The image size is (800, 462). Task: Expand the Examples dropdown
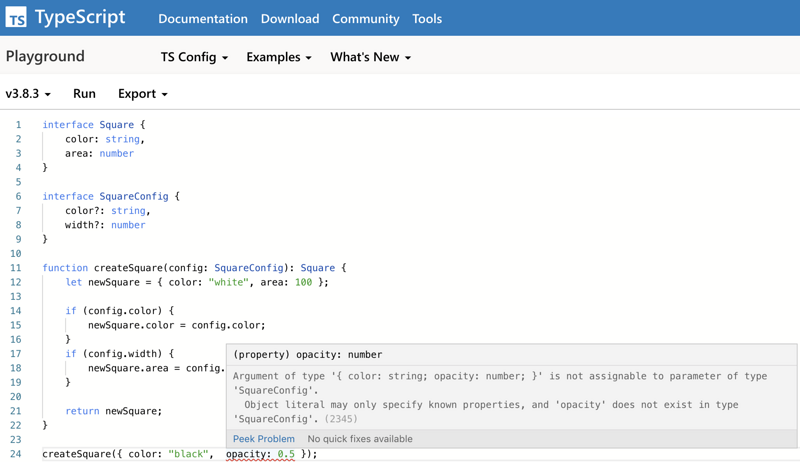click(x=279, y=57)
